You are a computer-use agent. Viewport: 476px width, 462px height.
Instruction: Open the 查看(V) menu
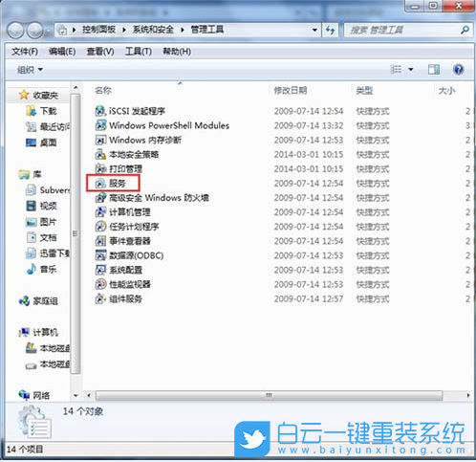[100, 52]
